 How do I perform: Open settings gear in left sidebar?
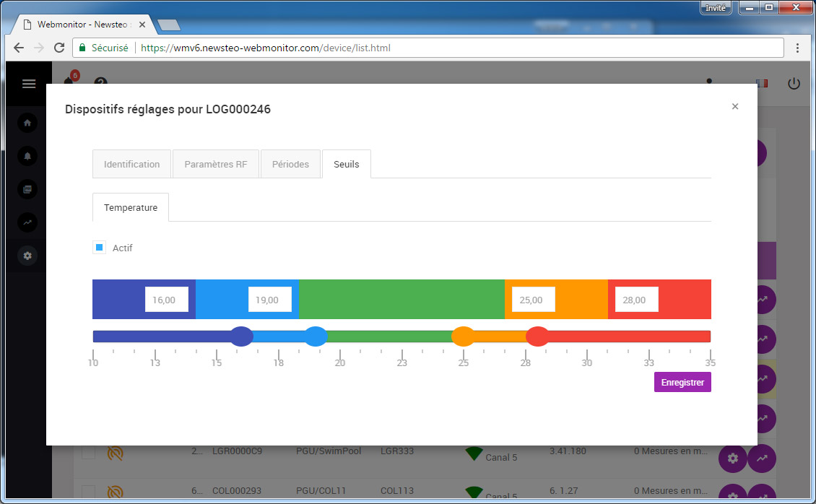(28, 256)
